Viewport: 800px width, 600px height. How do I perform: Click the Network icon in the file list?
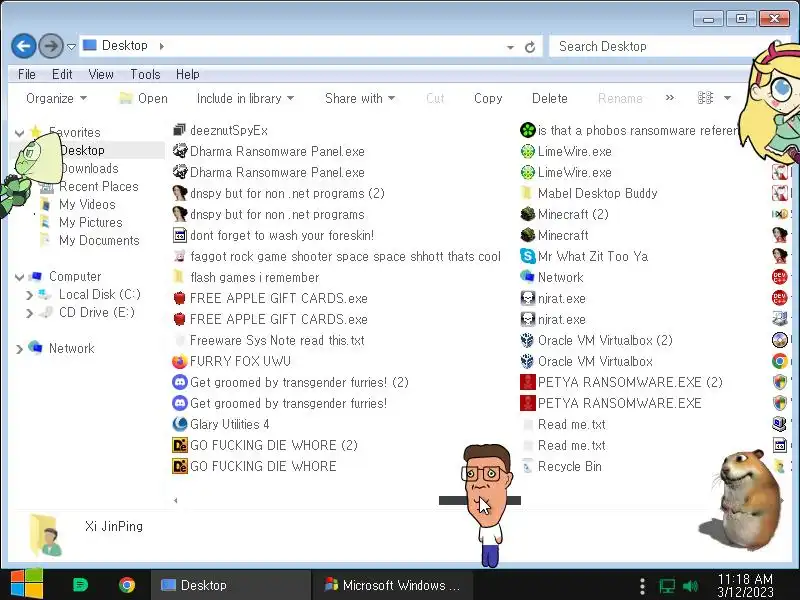(527, 277)
